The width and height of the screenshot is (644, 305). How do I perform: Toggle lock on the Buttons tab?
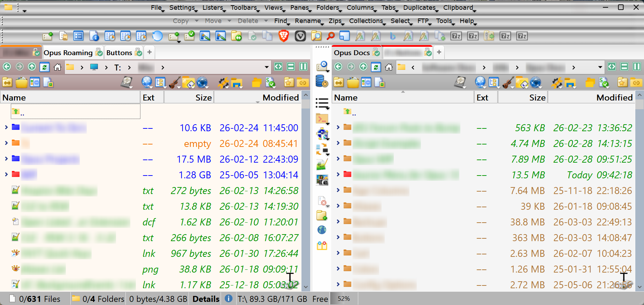139,53
